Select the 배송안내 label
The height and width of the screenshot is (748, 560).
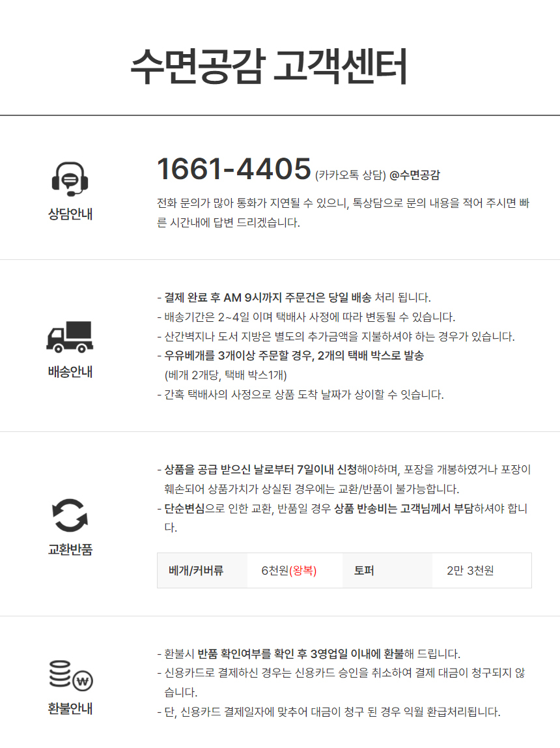click(70, 373)
